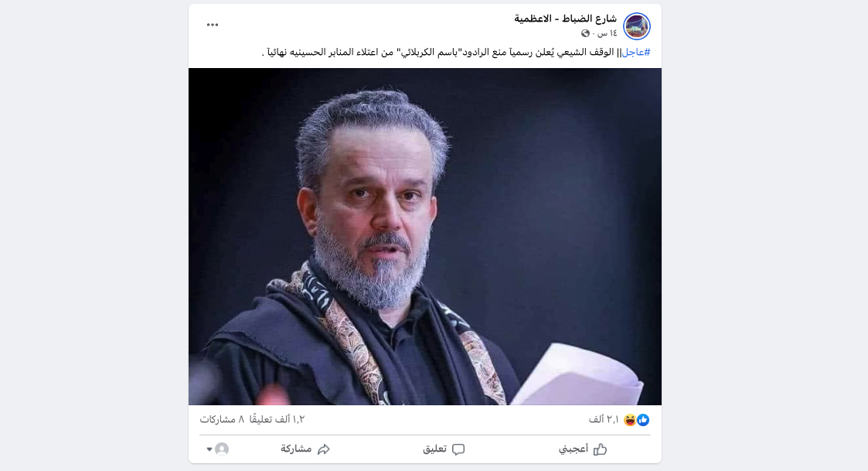This screenshot has height=471, width=868.
Task: View reactions count ٢,١ ألف
Action: pyautogui.click(x=604, y=419)
